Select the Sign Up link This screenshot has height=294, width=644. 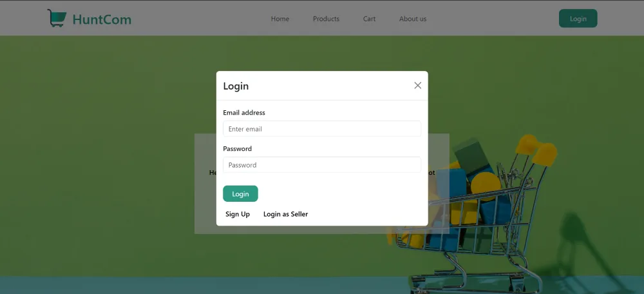238,214
